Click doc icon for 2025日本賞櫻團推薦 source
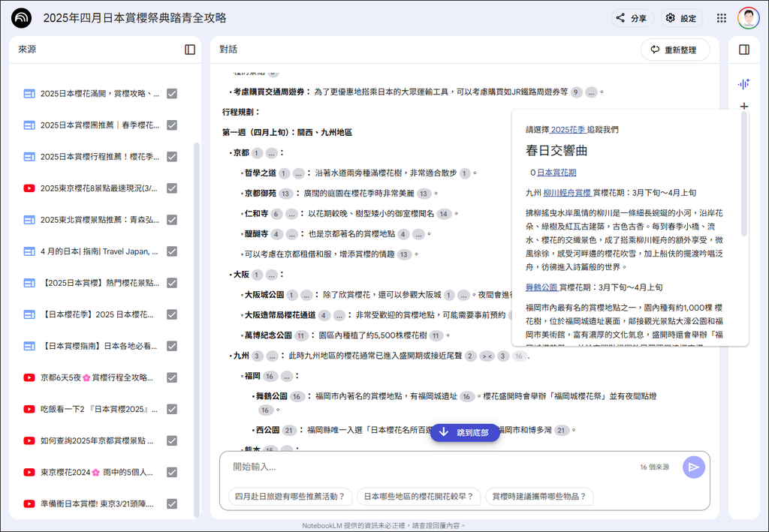The width and height of the screenshot is (769, 532). 29,125
